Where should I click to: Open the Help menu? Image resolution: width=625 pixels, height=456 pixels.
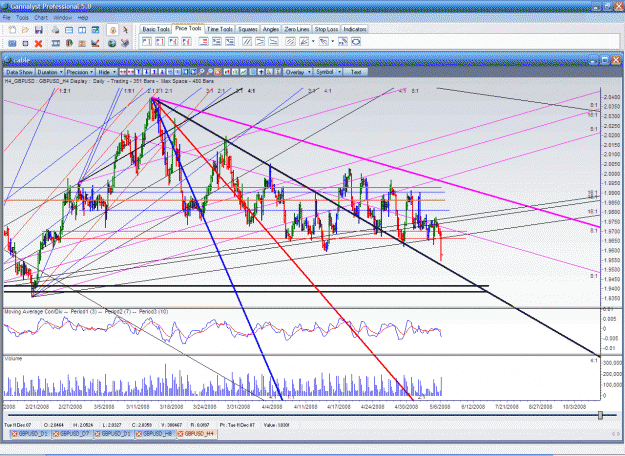coord(83,18)
